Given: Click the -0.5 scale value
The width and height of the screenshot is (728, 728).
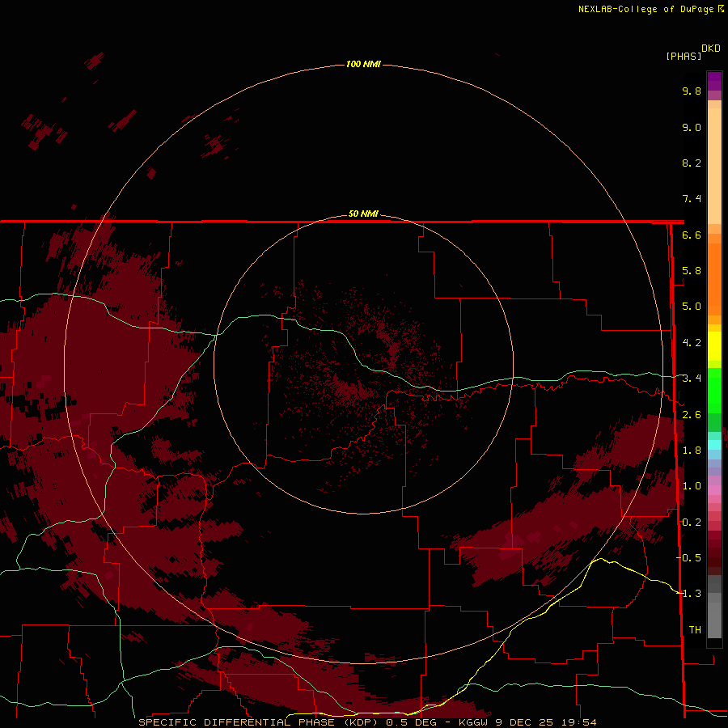Looking at the screenshot, I should point(689,557).
